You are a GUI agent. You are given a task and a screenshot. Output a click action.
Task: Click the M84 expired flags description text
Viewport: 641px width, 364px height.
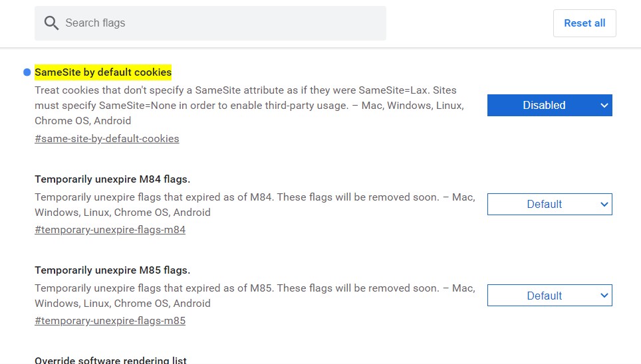tap(255, 205)
